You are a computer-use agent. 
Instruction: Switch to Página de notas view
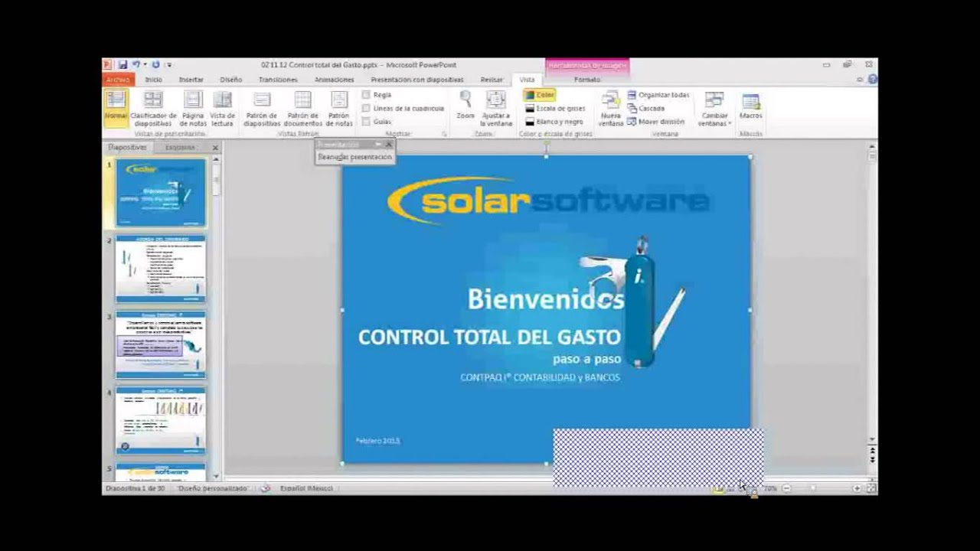pyautogui.click(x=193, y=109)
